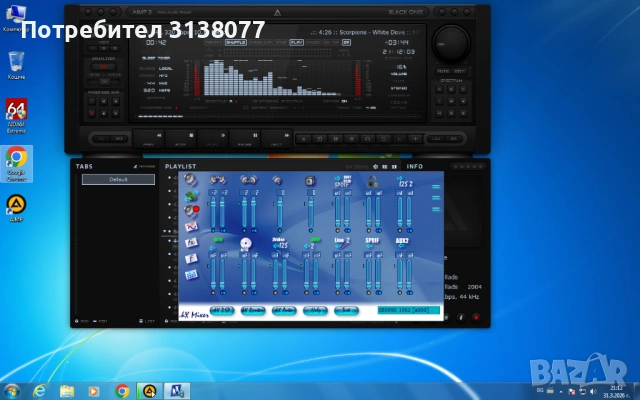Toggle the SHUFFLE mode indicator
640x400 pixels.
(236, 43)
